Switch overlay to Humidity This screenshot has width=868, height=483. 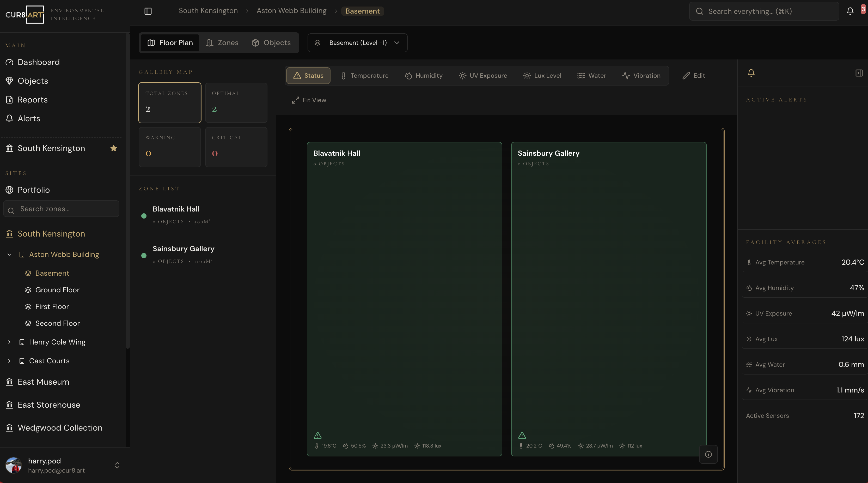click(x=424, y=75)
